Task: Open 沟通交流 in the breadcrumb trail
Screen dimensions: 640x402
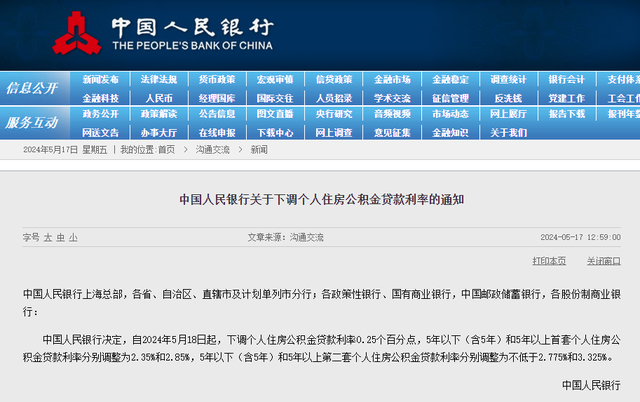Action: coord(212,150)
